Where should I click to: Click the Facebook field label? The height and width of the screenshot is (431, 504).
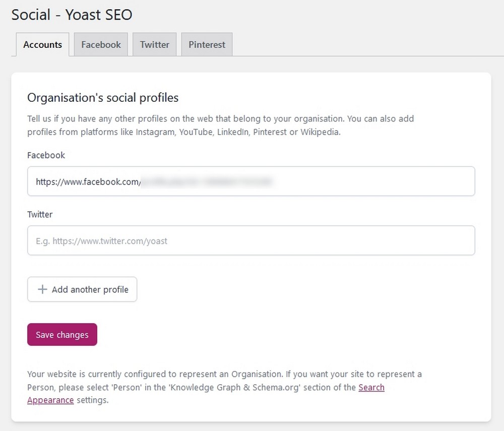46,155
